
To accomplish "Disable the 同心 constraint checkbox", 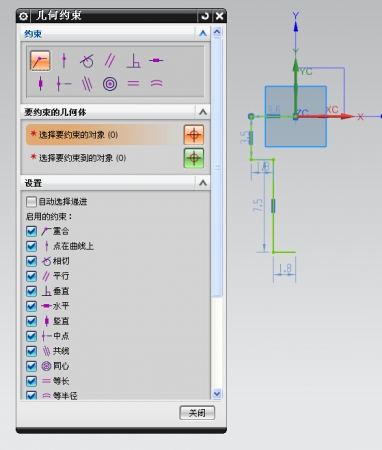I will coord(31,366).
